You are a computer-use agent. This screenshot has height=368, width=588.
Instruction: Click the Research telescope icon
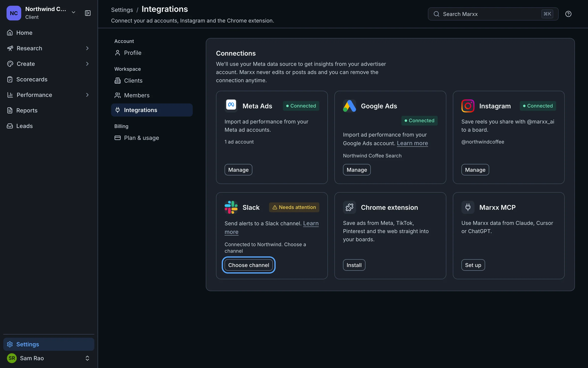pos(10,48)
